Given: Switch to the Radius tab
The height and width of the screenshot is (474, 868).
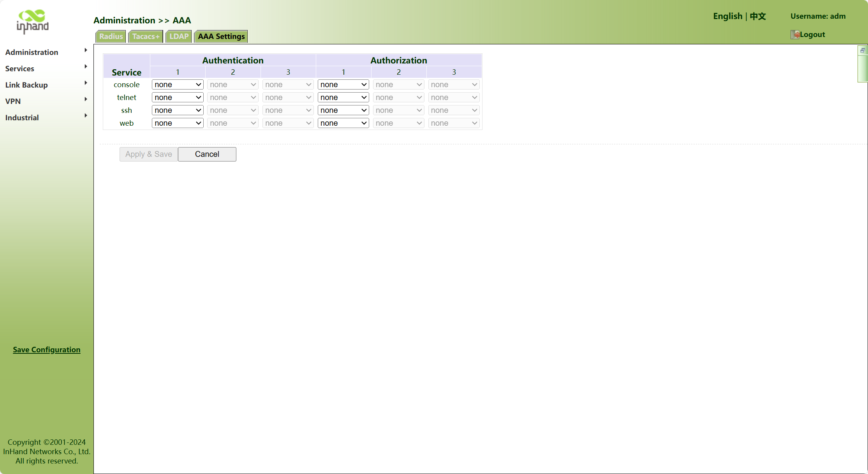Looking at the screenshot, I should [111, 36].
